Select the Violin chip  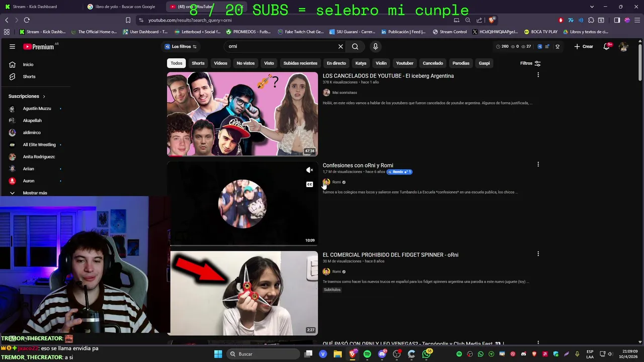coord(381,63)
